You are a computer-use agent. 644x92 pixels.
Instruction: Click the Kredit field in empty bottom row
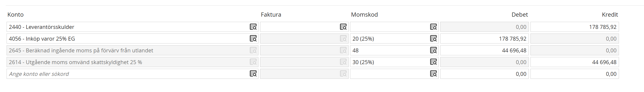coord(574,74)
